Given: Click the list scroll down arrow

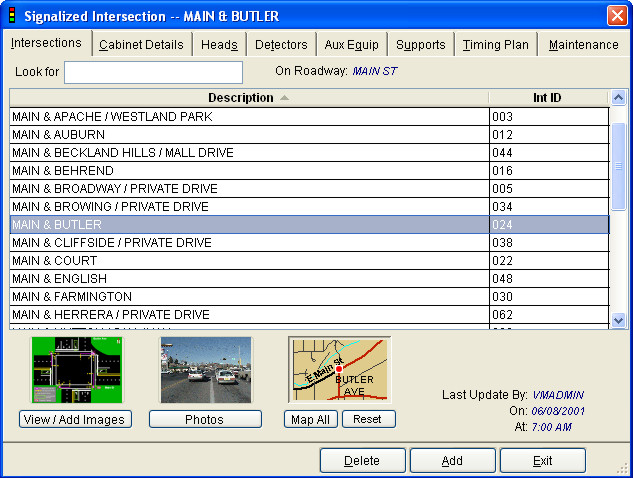Looking at the screenshot, I should (618, 321).
